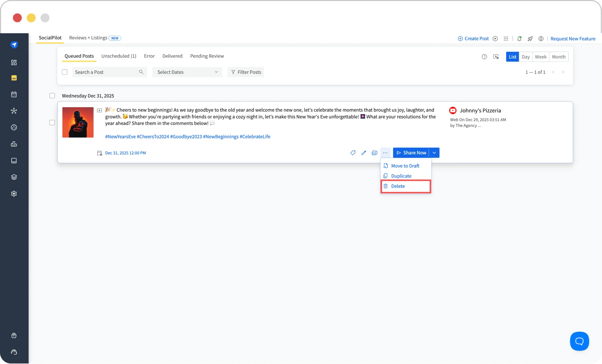The image size is (602, 364).
Task: Select the Month view toggle
Action: click(558, 57)
